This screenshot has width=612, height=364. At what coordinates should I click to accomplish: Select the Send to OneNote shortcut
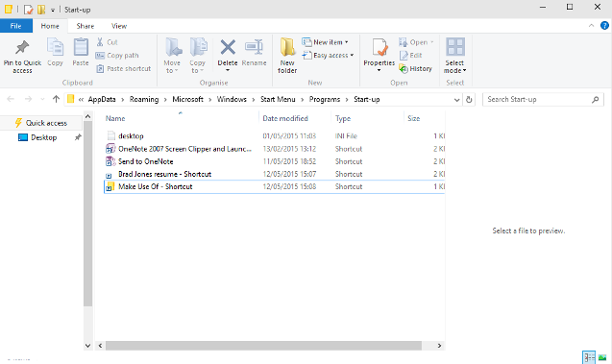[275, 161]
